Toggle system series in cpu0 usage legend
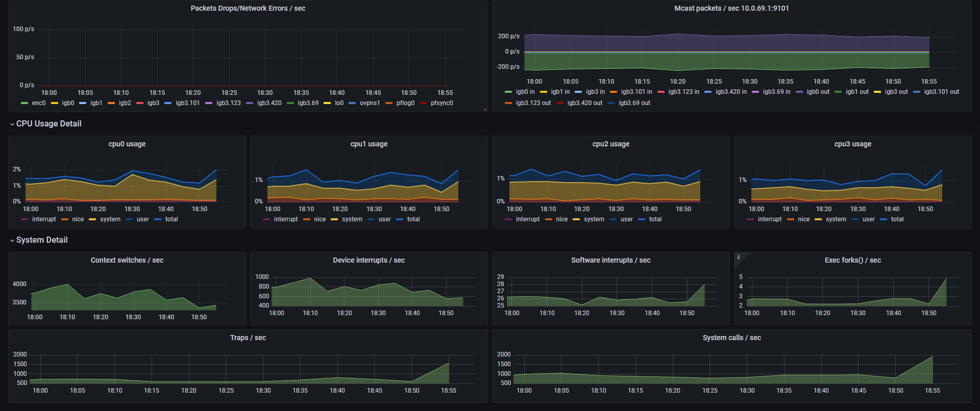The width and height of the screenshot is (980, 411). click(x=110, y=219)
